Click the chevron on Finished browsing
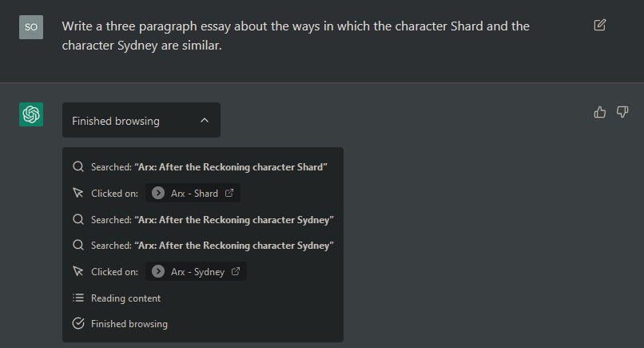Screen dimensions: 644x348 (205, 121)
